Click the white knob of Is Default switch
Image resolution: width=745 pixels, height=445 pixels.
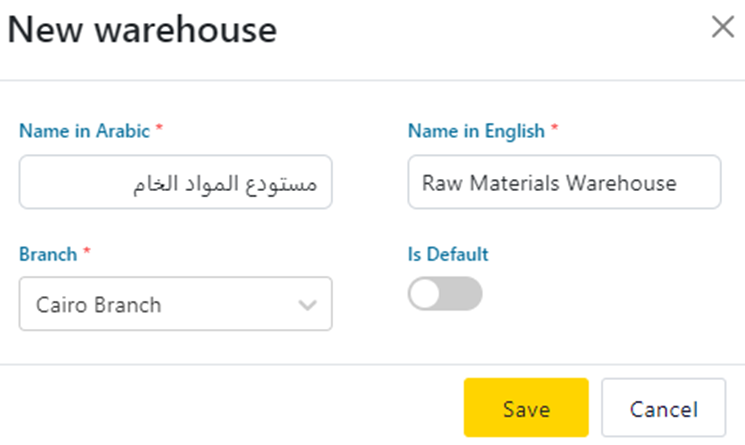pos(427,294)
